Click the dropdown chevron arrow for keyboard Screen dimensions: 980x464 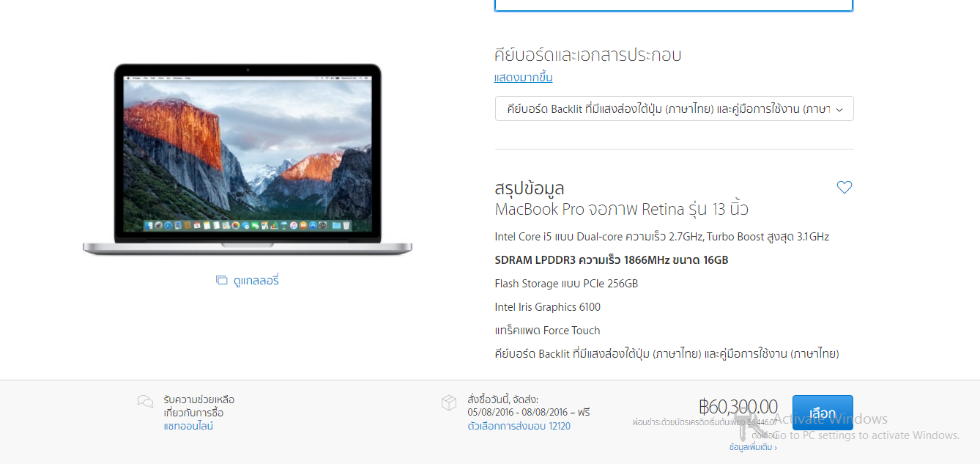click(839, 109)
